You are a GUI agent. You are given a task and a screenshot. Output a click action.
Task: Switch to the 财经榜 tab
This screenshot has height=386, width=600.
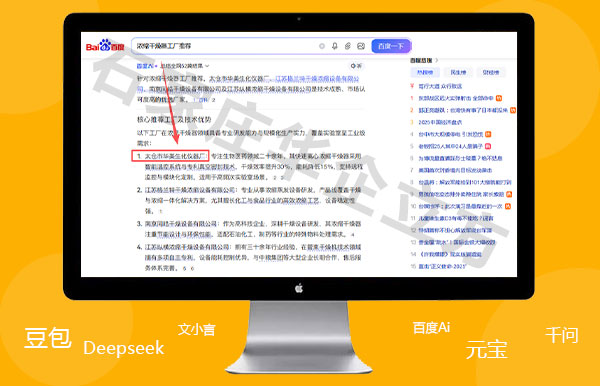[491, 72]
